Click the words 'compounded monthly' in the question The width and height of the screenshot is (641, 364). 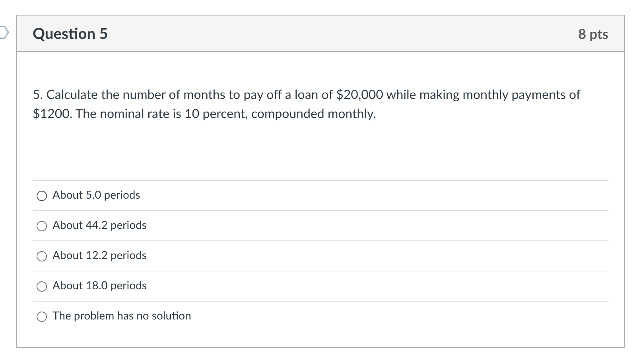point(313,114)
